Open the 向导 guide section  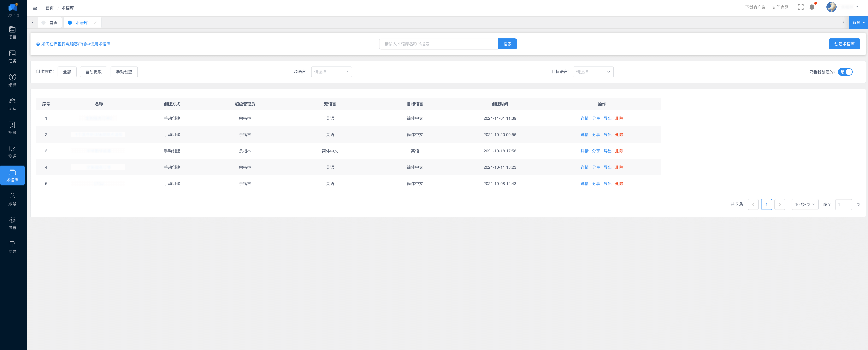pos(12,247)
